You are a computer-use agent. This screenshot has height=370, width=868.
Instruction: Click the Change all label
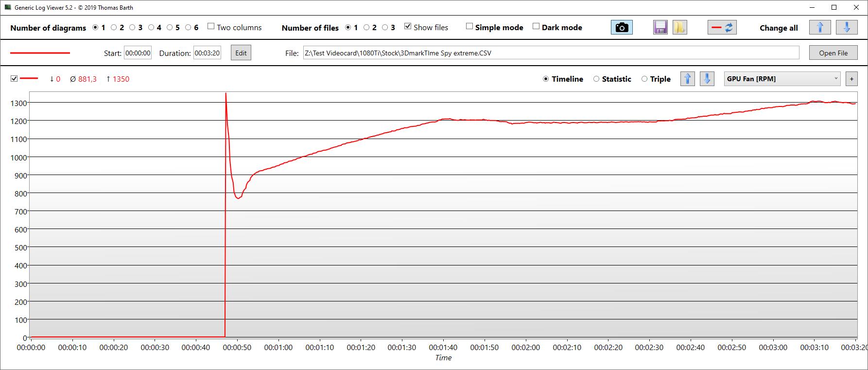click(779, 28)
